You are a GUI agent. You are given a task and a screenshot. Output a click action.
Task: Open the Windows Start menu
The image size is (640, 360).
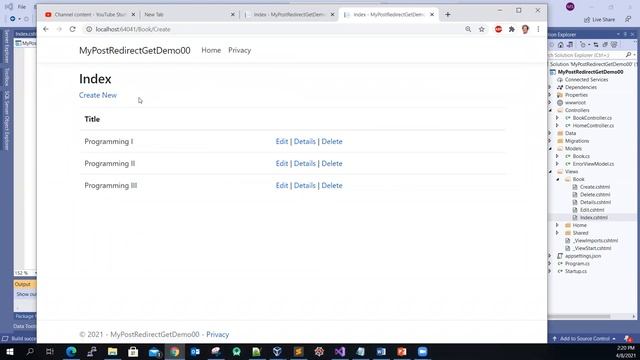[x=9, y=351]
